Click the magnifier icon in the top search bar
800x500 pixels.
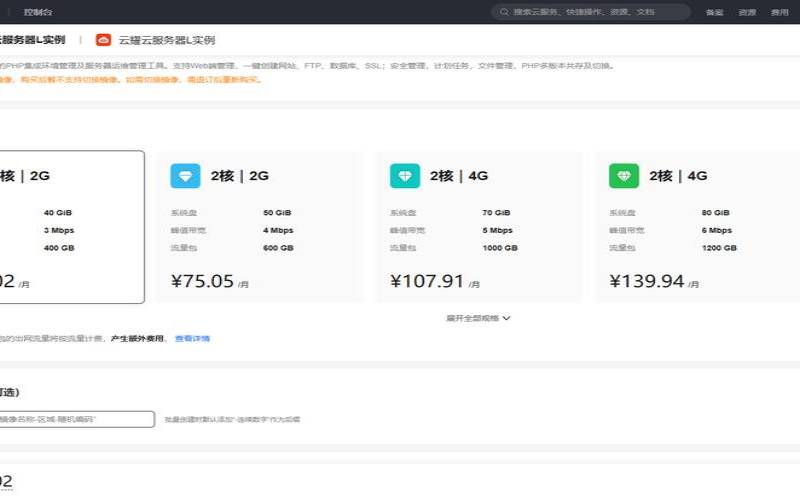[504, 12]
